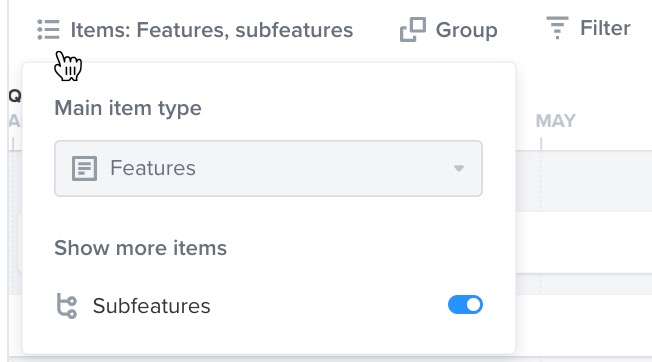Click the Features text in the combo box
Viewport: 652px width, 362px height.
tap(153, 168)
